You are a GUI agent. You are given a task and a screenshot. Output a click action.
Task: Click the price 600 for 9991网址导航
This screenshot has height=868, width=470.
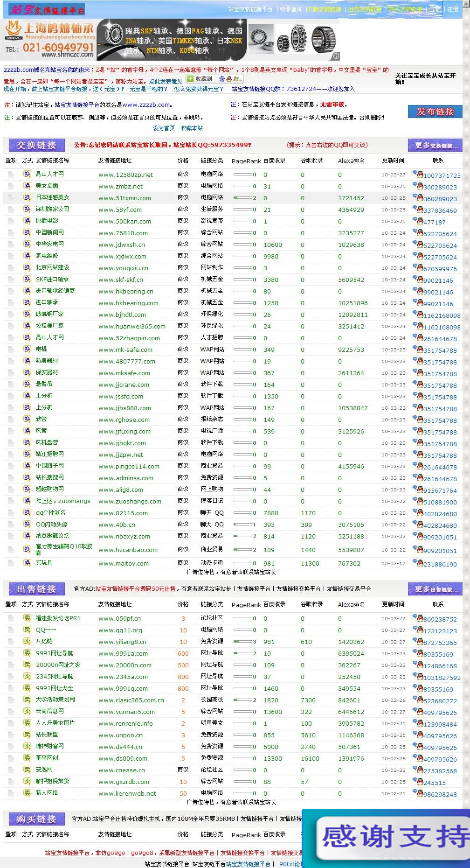183,653
